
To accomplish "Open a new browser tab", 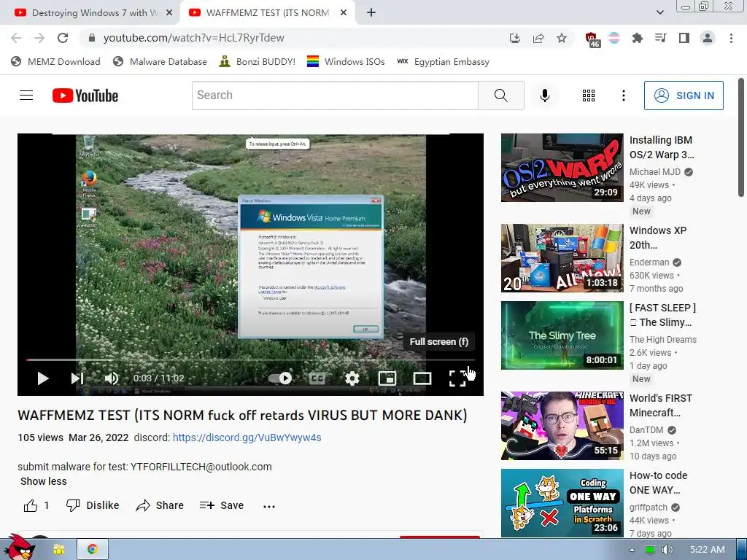I will pos(371,13).
